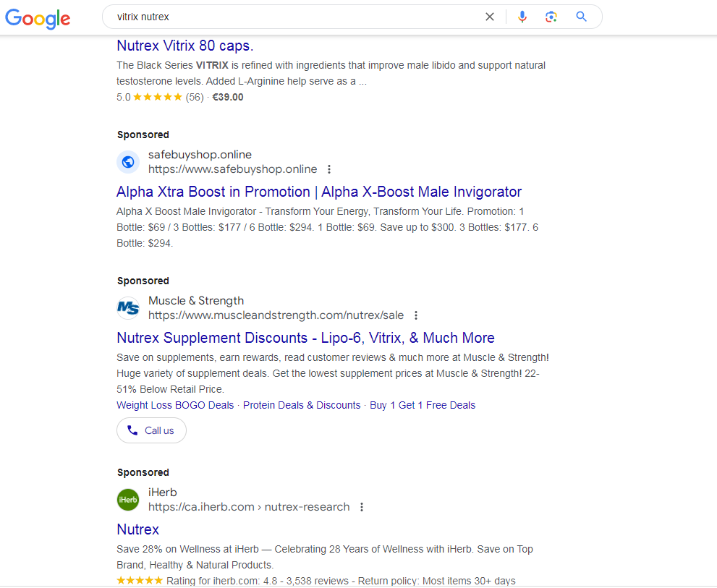
Task: Click the safebuyshop.online globe favicon
Action: [128, 162]
